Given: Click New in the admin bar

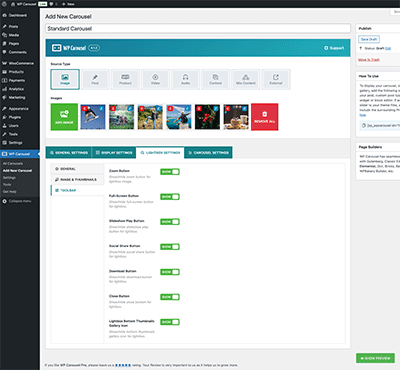Looking at the screenshot, I should pos(68,4).
